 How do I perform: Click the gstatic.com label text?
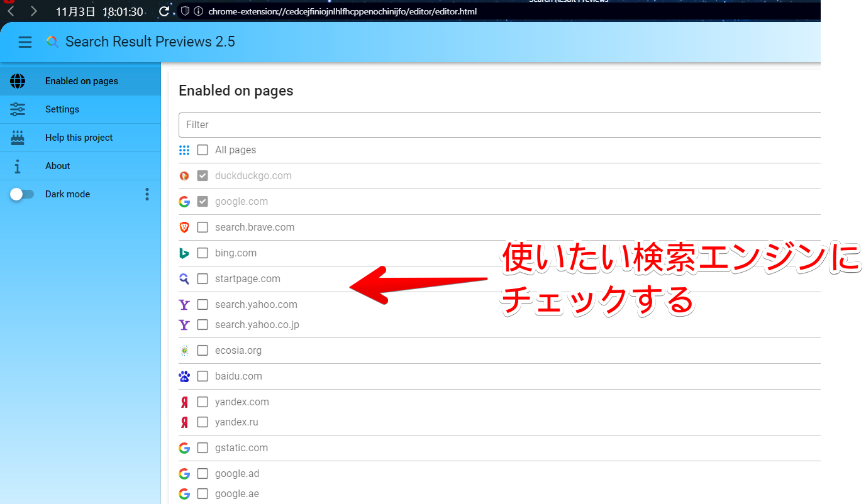coord(241,448)
